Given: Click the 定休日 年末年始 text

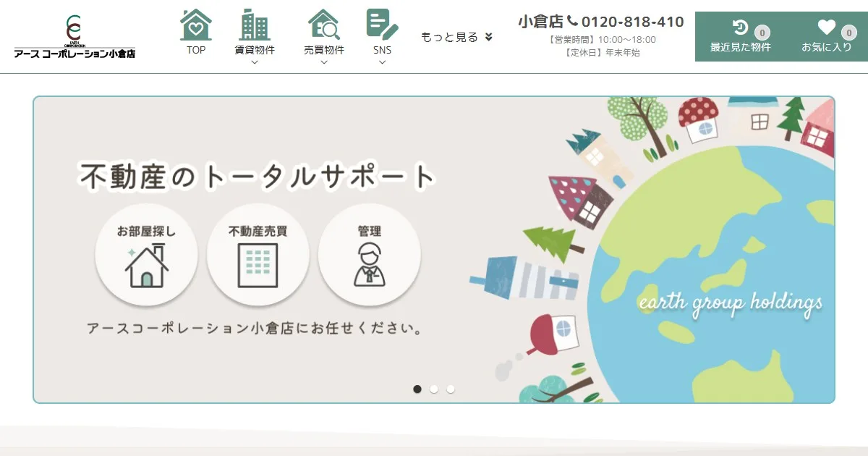Looking at the screenshot, I should click(x=601, y=52).
